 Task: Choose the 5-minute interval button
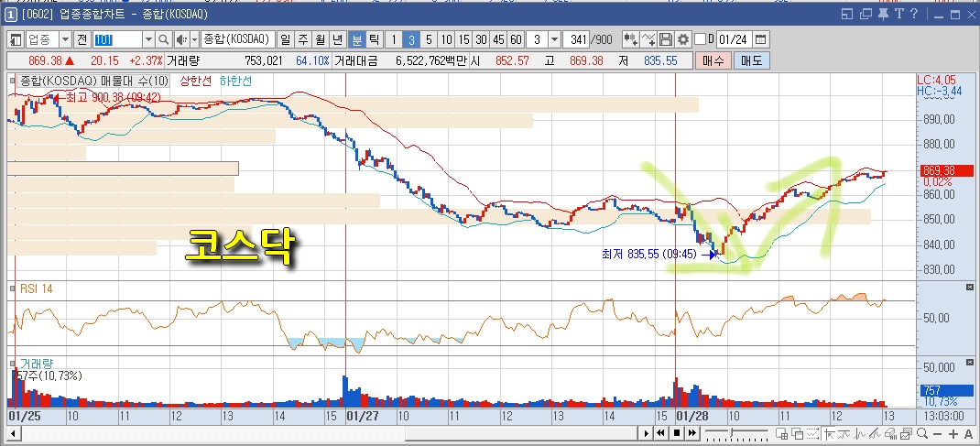tap(428, 40)
